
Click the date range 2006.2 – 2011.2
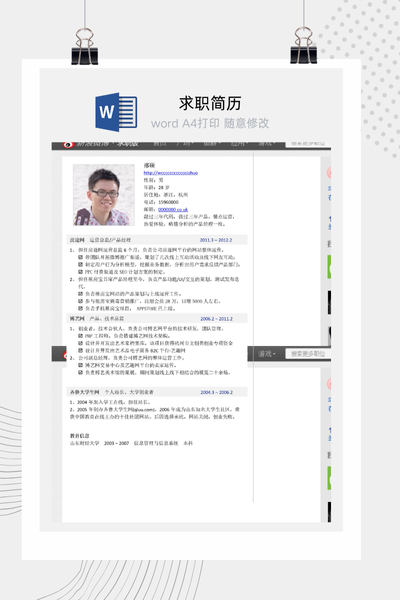coord(216,318)
